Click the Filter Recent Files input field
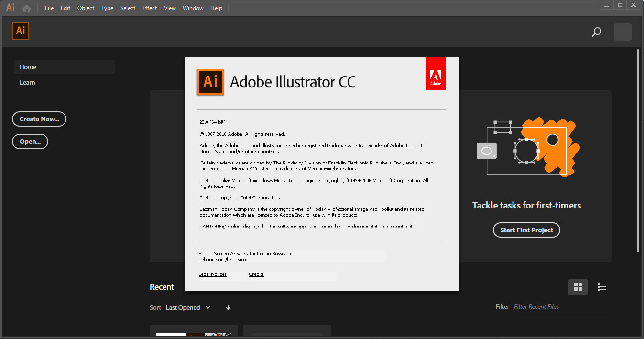 pyautogui.click(x=562, y=307)
